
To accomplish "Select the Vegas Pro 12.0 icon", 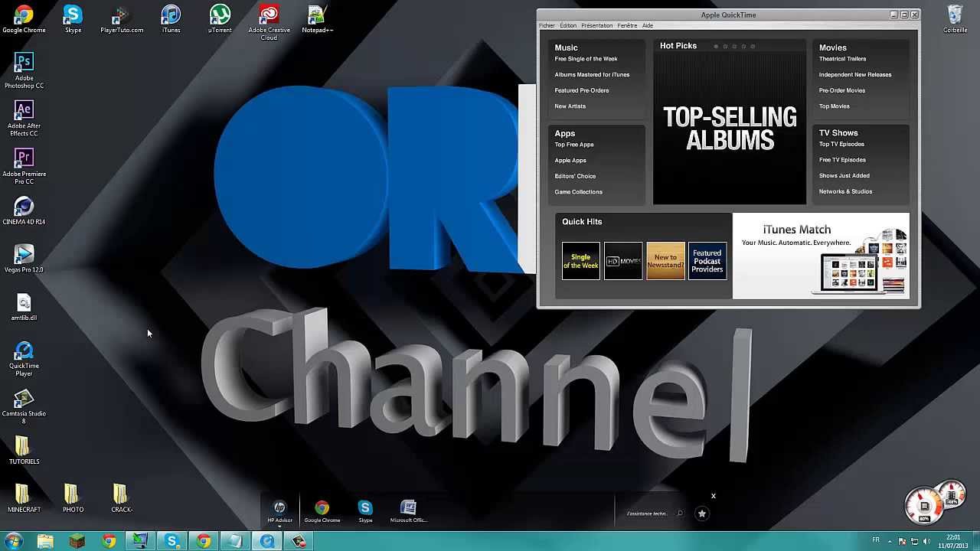I will click(x=24, y=259).
